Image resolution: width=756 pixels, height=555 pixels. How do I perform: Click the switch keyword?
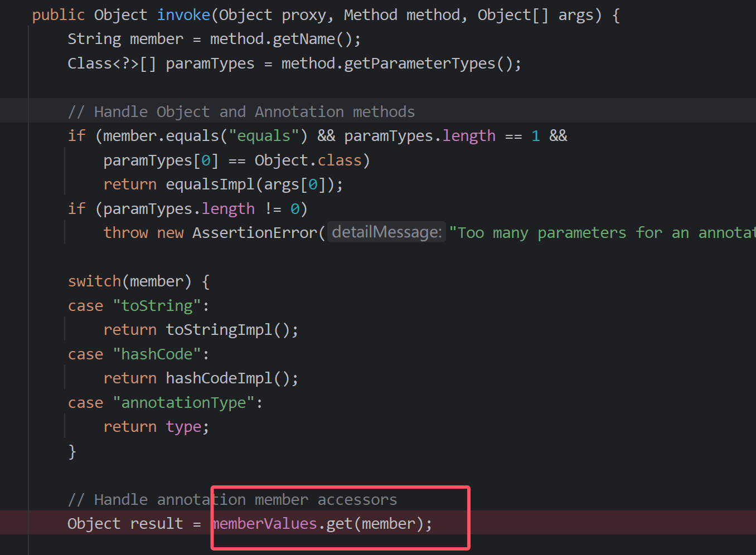94,281
